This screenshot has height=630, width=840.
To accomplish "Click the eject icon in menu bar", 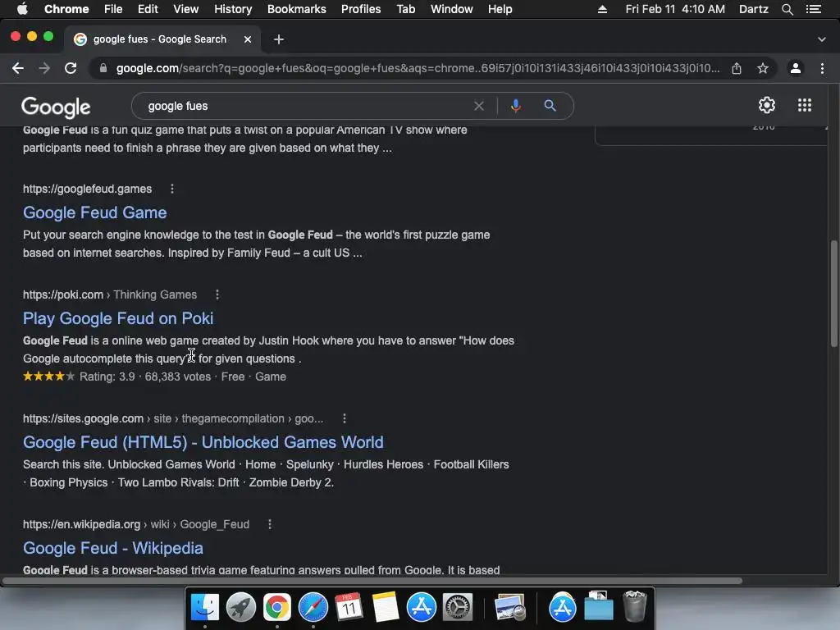I will click(602, 9).
